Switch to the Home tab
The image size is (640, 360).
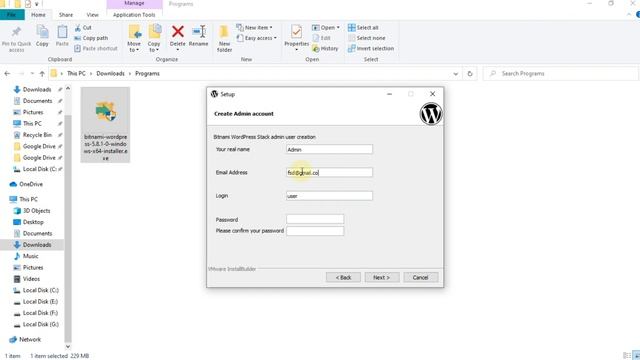(38, 15)
